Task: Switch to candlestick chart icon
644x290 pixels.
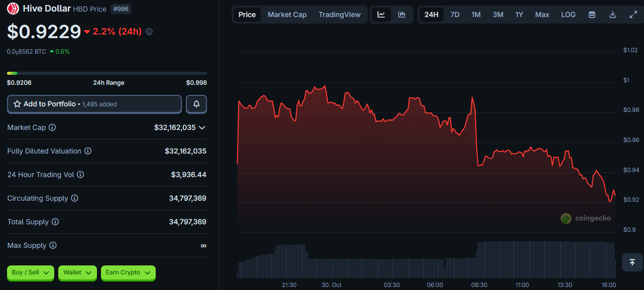Action: click(402, 15)
